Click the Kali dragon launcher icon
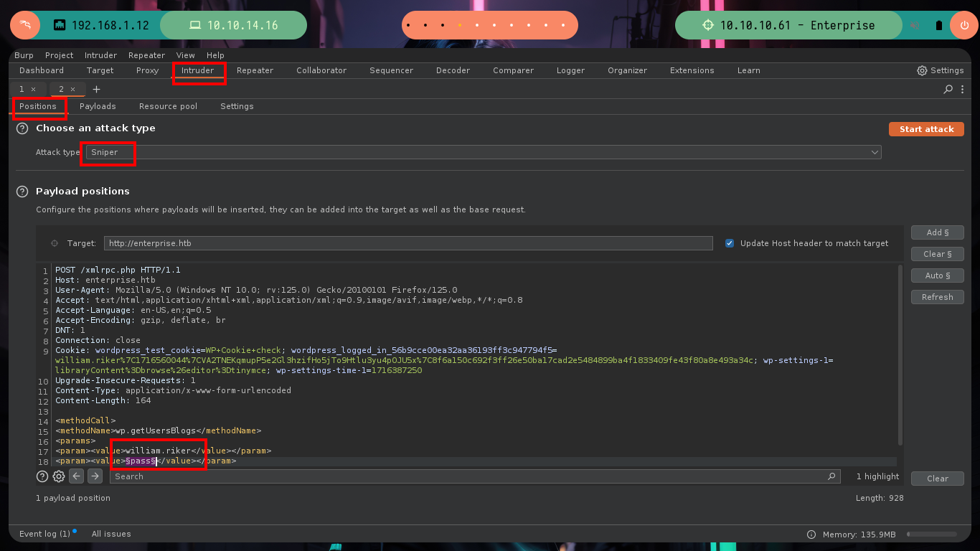The image size is (980, 551). pyautogui.click(x=25, y=25)
